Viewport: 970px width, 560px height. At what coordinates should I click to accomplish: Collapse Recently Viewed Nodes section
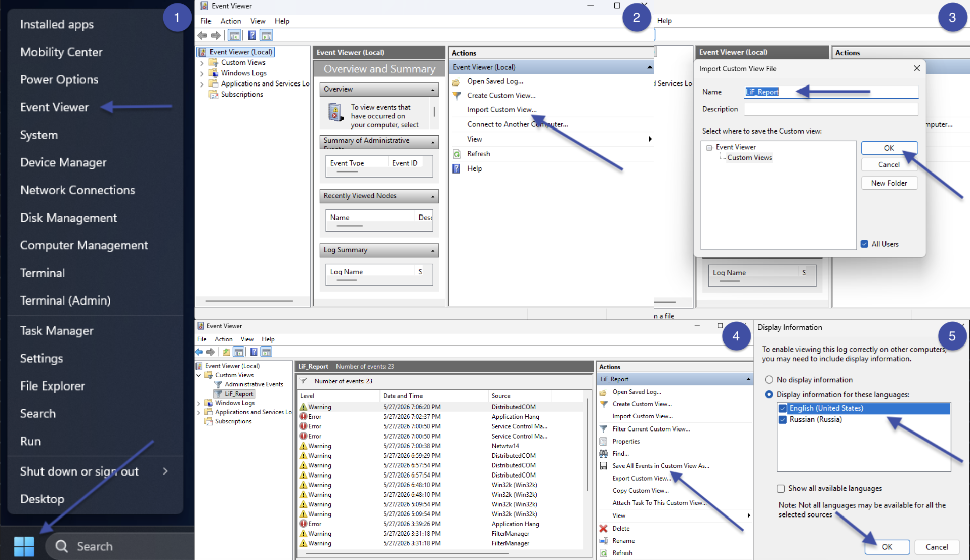click(x=433, y=196)
